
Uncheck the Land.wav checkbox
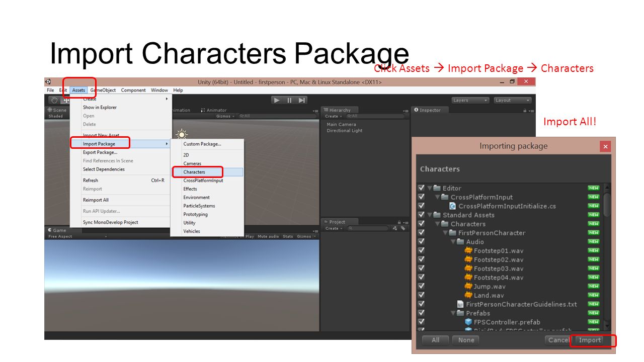[422, 295]
